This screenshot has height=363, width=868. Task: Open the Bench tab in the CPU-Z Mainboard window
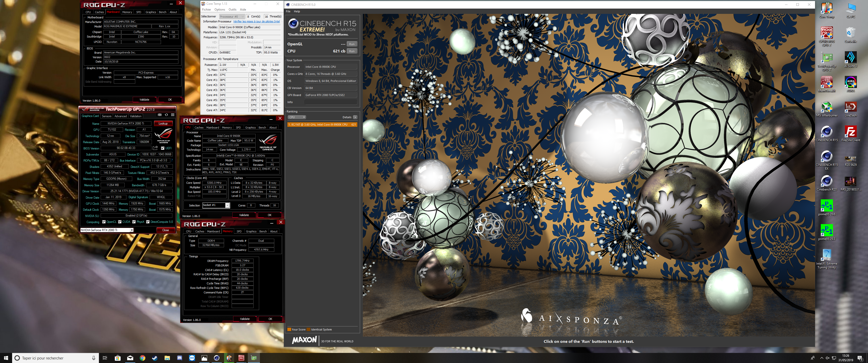coord(162,12)
